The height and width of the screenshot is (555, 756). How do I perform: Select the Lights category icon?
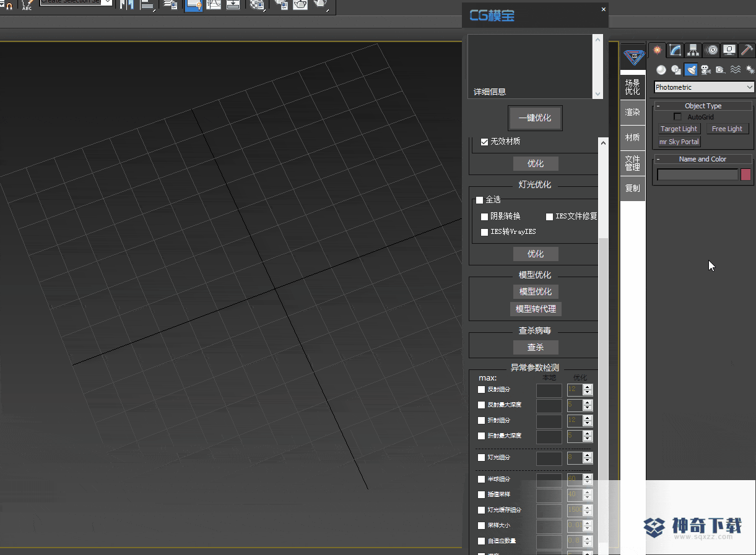point(691,70)
